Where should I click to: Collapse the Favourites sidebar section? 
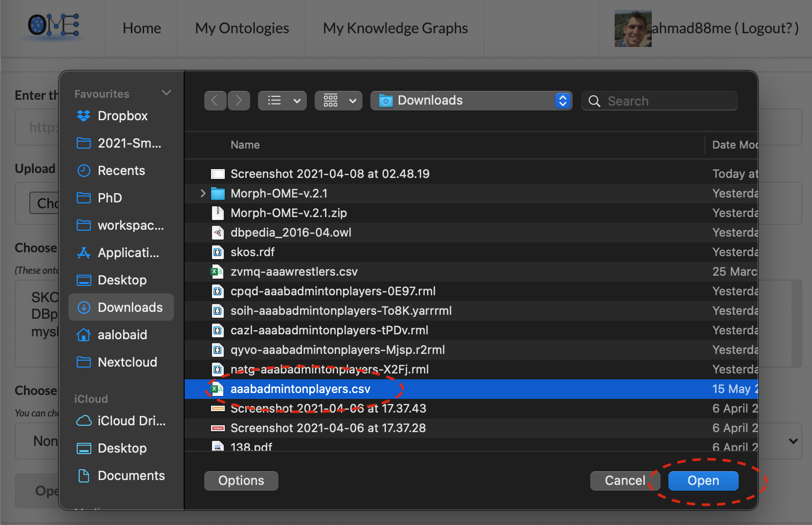pyautogui.click(x=166, y=93)
